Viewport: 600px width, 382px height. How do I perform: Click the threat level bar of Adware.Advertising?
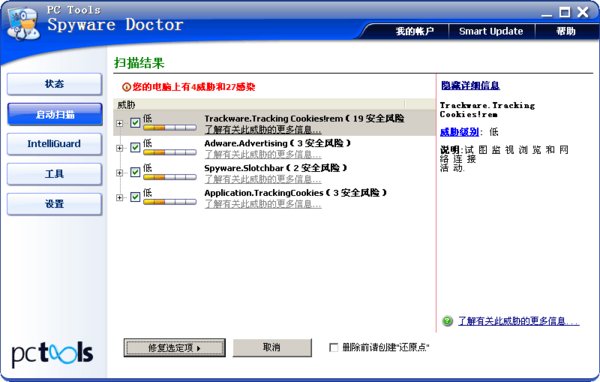(x=170, y=152)
